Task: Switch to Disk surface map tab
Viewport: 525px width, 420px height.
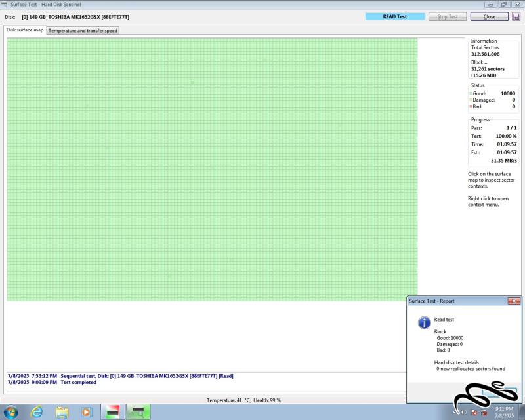Action: coord(25,30)
